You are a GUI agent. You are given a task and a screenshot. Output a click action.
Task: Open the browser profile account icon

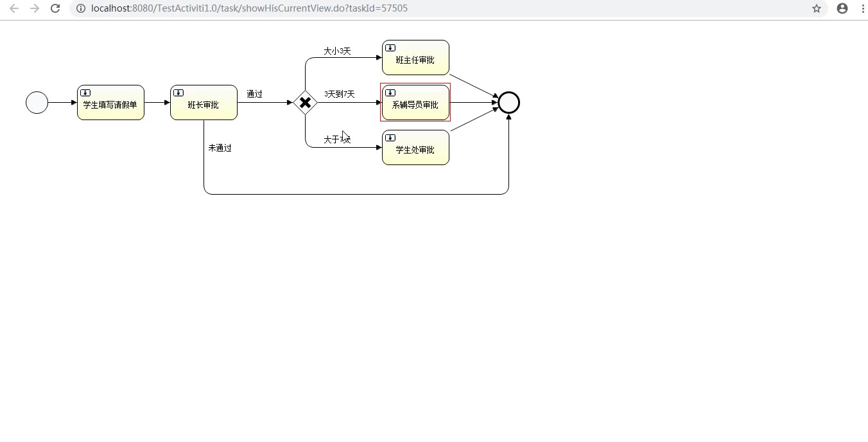pyautogui.click(x=842, y=8)
